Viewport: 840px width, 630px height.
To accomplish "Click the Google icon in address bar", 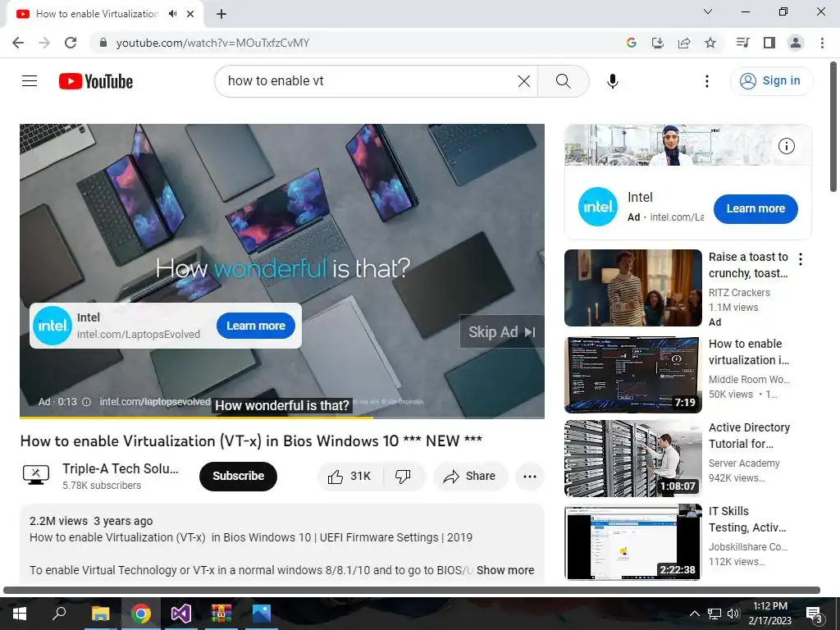I will point(632,43).
